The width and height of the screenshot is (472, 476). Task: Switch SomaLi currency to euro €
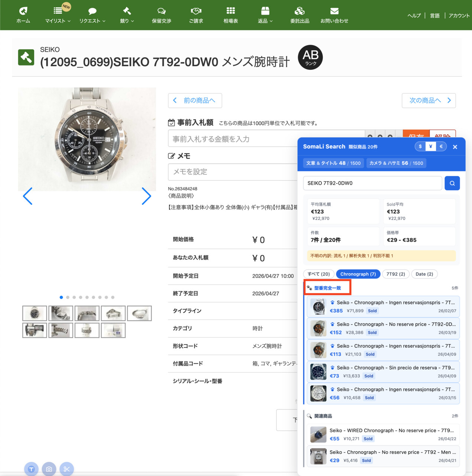coord(441,147)
